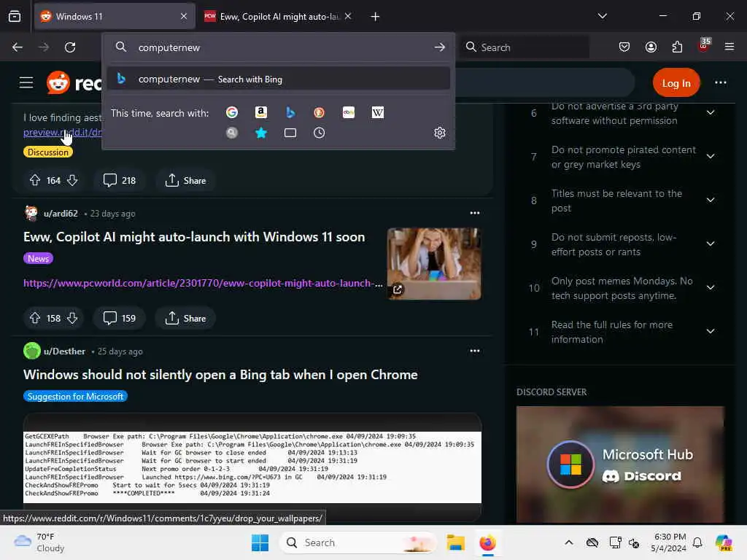Viewport: 747px width, 560px height.
Task: Filter by the Discussion flair
Action: click(47, 152)
